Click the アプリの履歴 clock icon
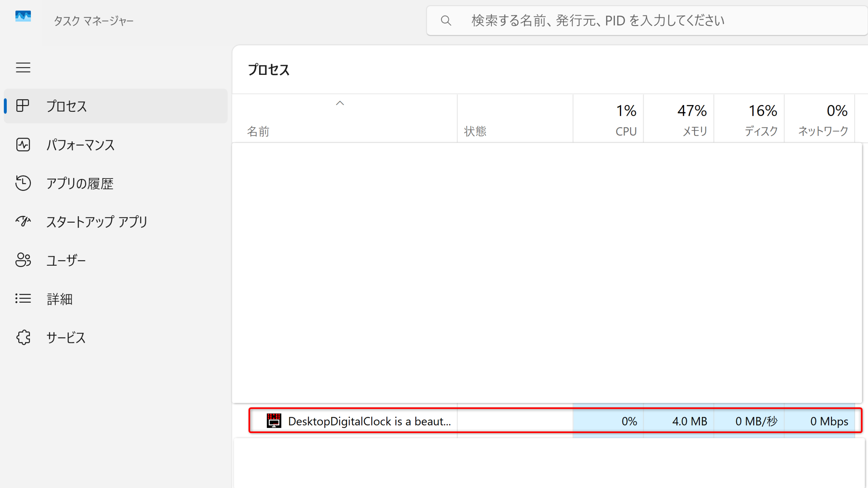 coord(23,183)
